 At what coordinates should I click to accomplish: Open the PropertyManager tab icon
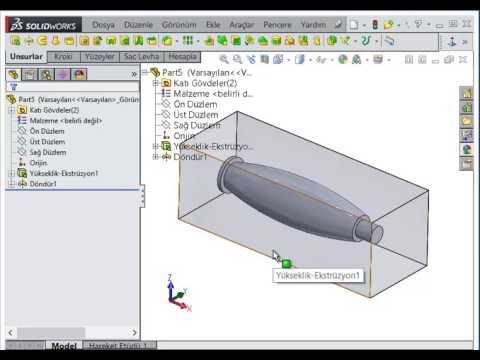point(30,74)
